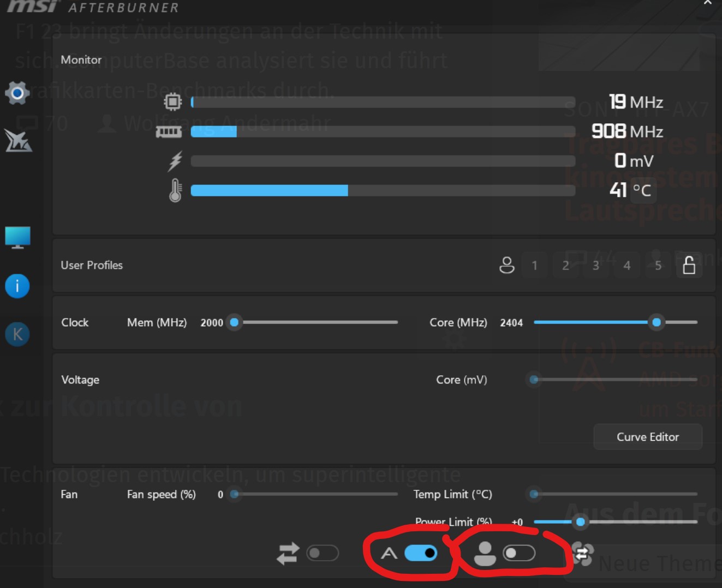The image size is (722, 588).
Task: Open the Curve Editor
Action: coord(648,437)
